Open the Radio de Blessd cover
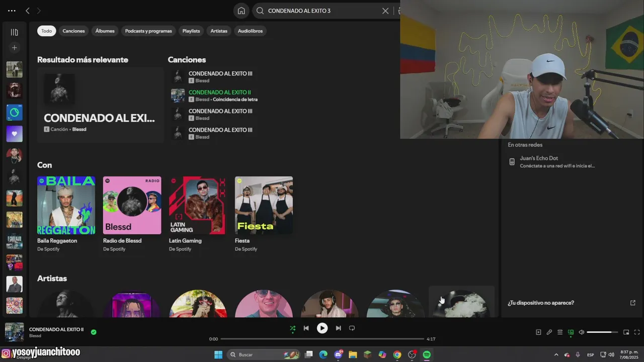Image resolution: width=644 pixels, height=362 pixels. [132, 205]
